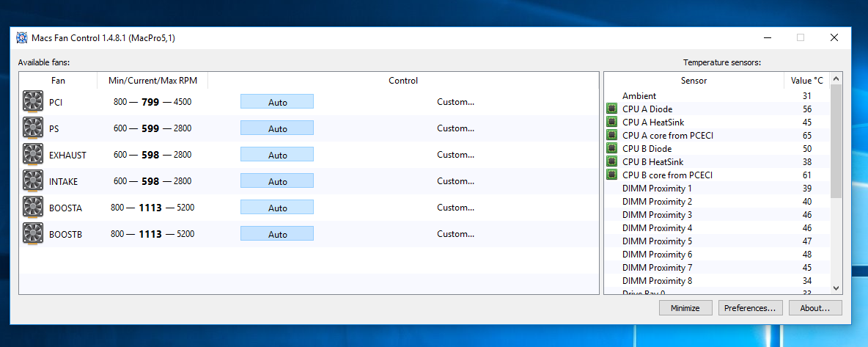Image resolution: width=868 pixels, height=347 pixels.
Task: Click the CPU B Diode chip icon
Action: point(611,148)
